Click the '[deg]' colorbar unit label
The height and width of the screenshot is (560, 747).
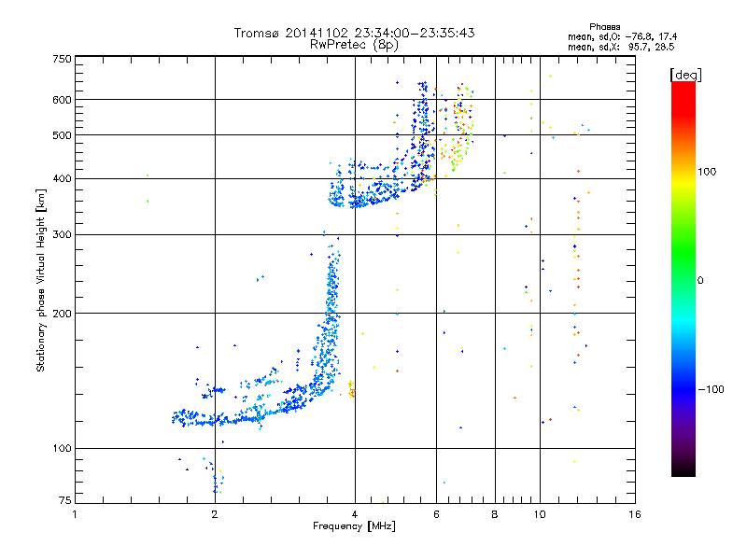[685, 75]
